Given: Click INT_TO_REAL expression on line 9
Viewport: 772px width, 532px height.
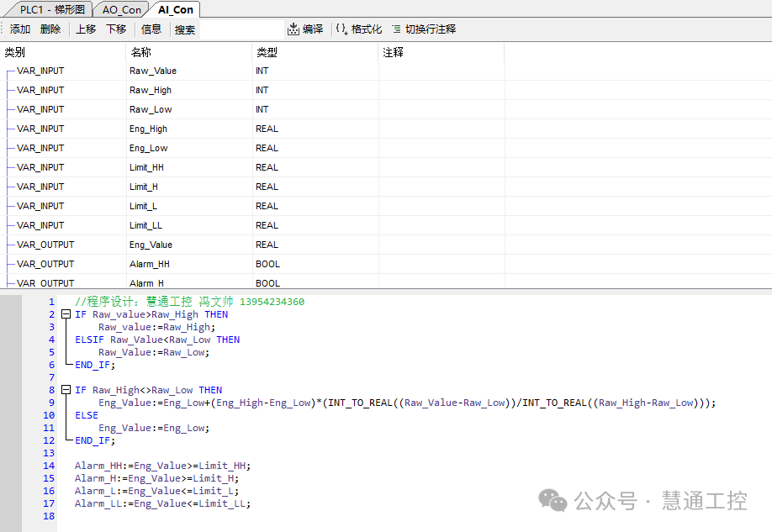Looking at the screenshot, I should [x=519, y=403].
